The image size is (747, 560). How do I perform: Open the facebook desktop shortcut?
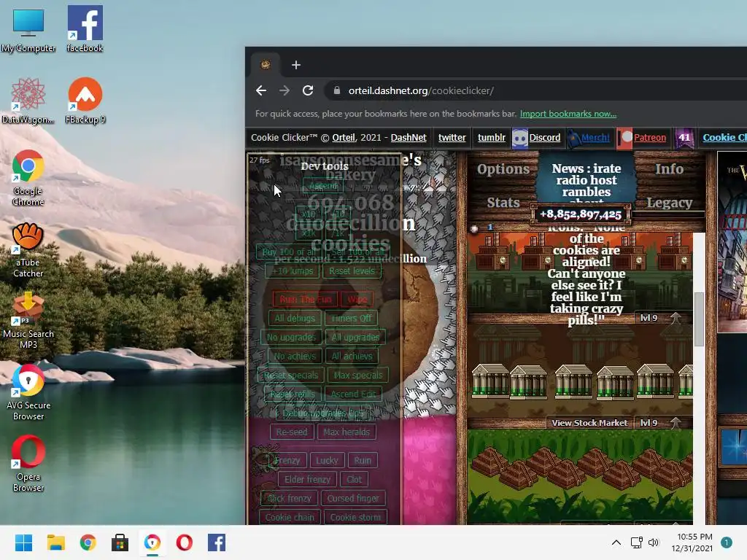point(85,28)
